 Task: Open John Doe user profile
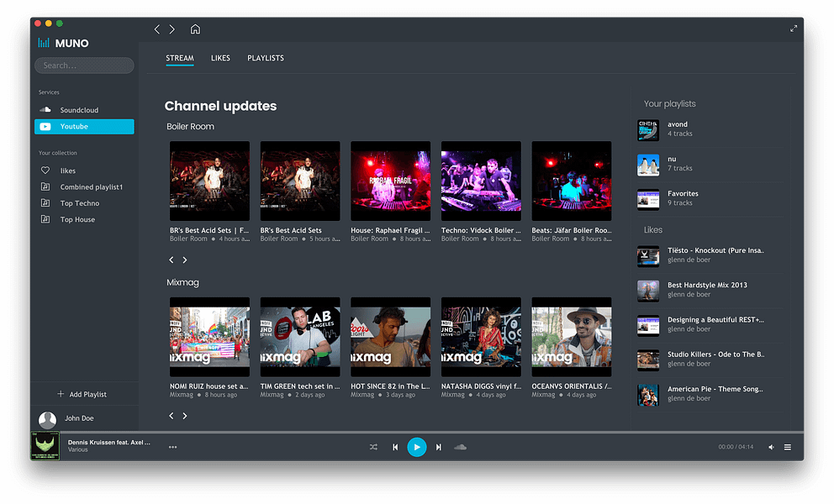pyautogui.click(x=79, y=418)
